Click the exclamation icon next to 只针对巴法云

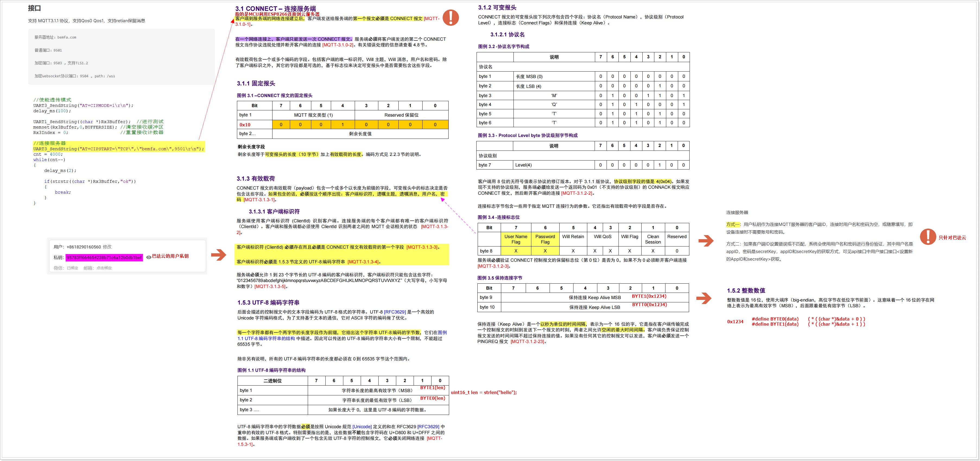click(928, 237)
